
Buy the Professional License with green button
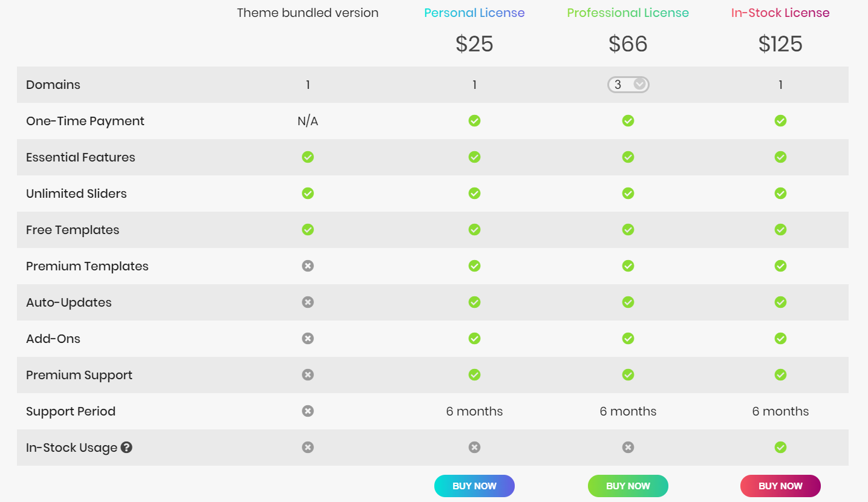pyautogui.click(x=628, y=486)
